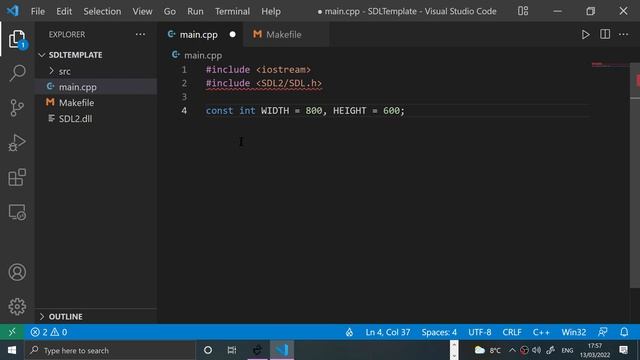Open the Remote Explorer view
The height and width of the screenshot is (360, 640).
coord(17,212)
